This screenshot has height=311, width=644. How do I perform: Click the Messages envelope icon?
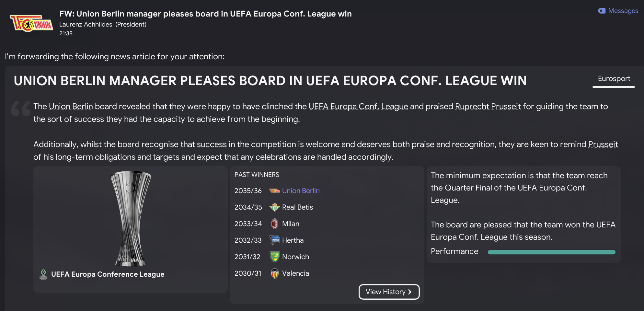click(601, 11)
